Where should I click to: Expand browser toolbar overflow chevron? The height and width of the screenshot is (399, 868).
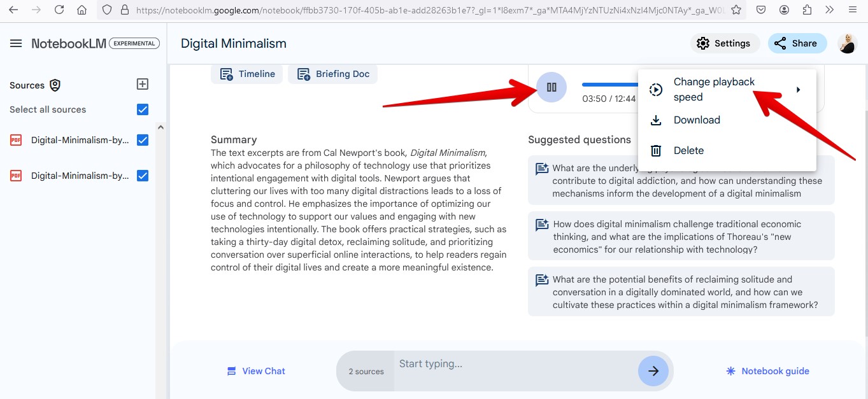coord(829,10)
